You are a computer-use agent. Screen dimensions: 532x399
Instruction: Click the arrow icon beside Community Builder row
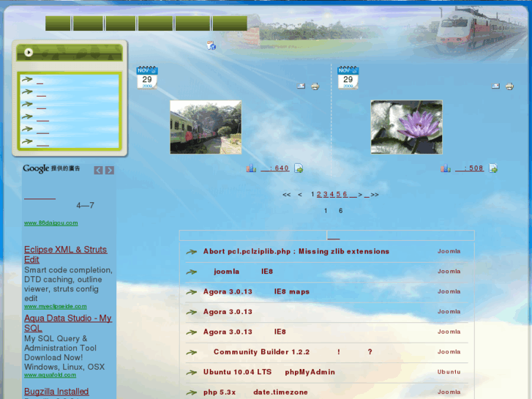click(x=191, y=352)
